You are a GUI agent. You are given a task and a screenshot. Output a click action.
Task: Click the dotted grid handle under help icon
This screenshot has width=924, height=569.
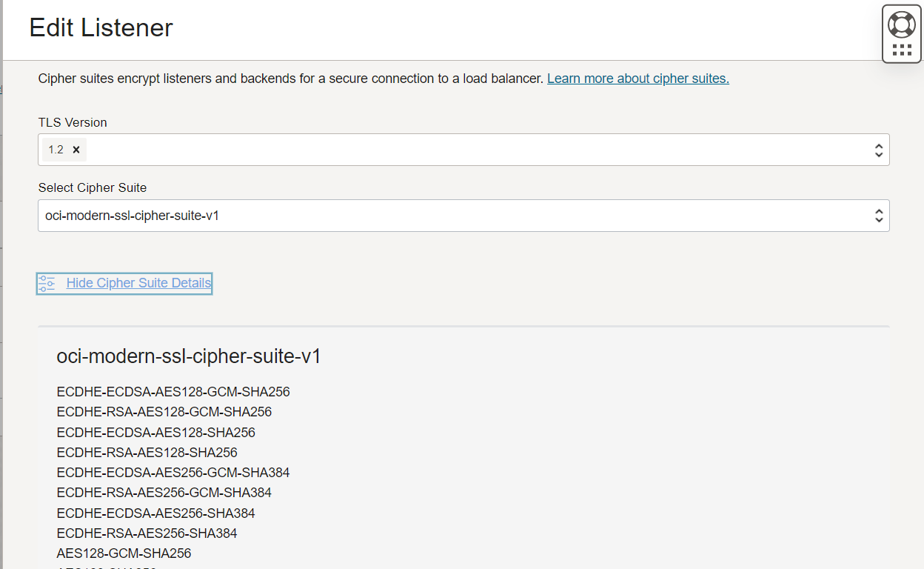coord(901,50)
